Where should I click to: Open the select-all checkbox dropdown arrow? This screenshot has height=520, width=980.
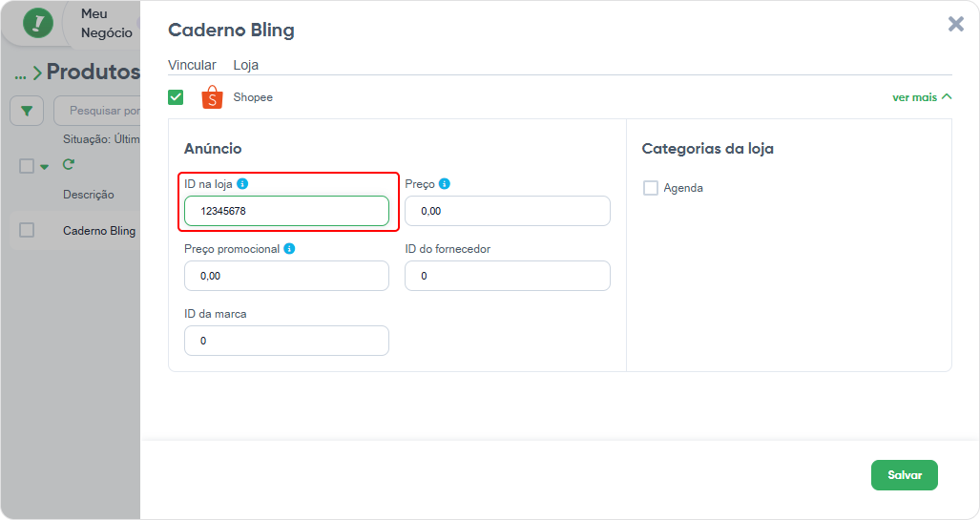pyautogui.click(x=45, y=167)
